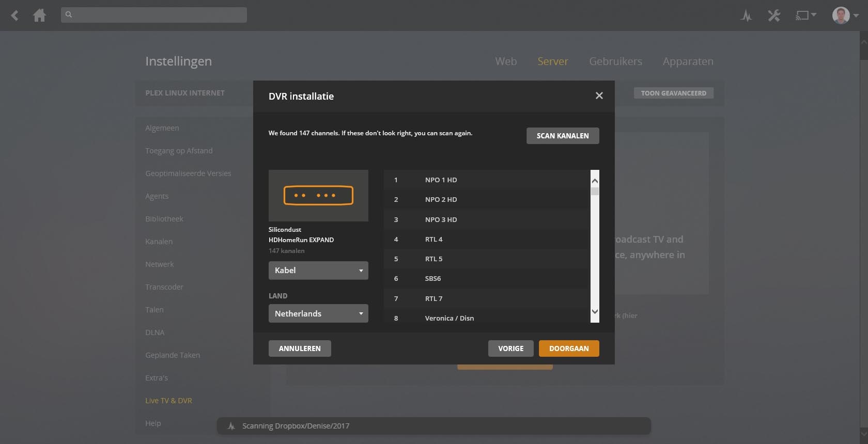Click the scrollbar up arrow in channel list

click(595, 181)
